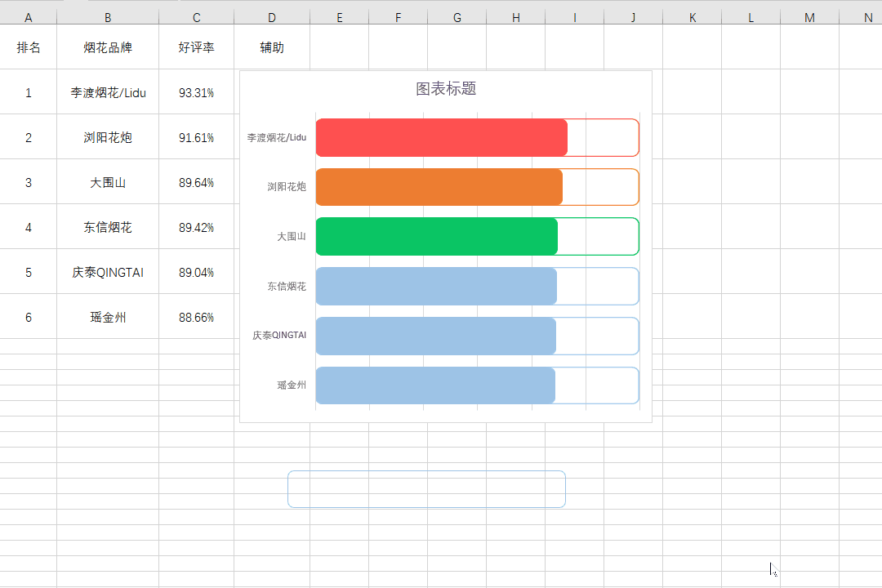Select the 88.66% cell
882x588 pixels.
[x=196, y=318]
